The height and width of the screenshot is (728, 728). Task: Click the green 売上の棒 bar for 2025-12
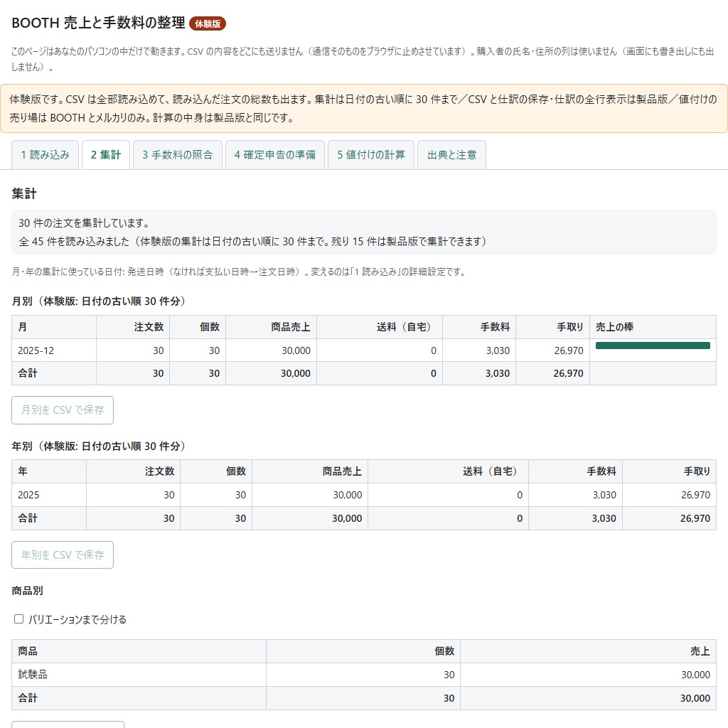tap(653, 346)
